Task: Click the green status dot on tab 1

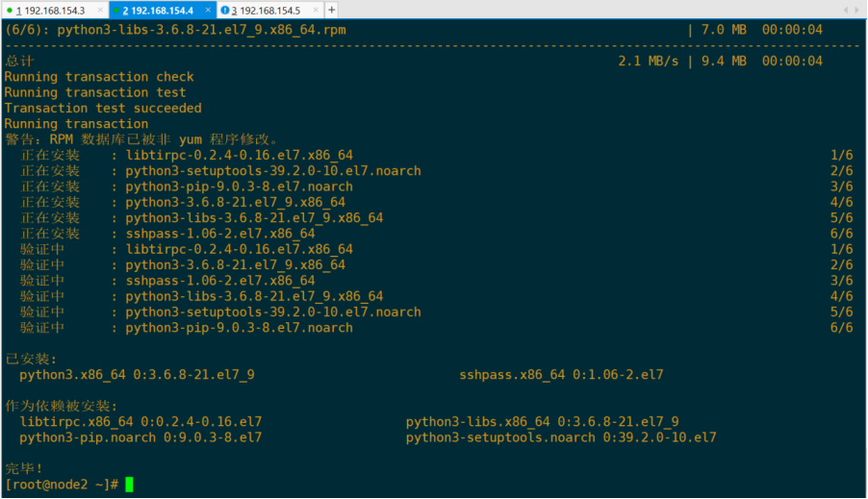Action: [x=10, y=10]
